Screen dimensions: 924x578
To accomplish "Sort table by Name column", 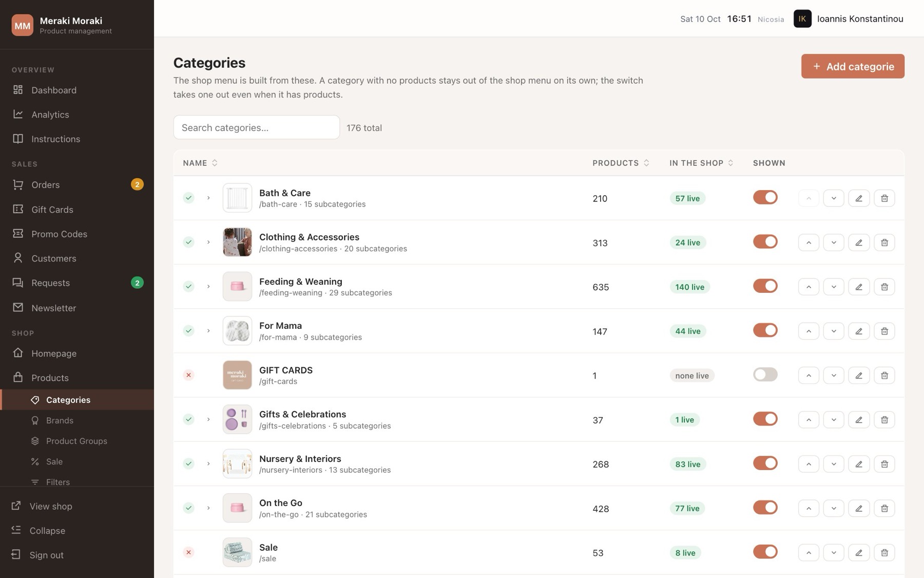I will pyautogui.click(x=200, y=163).
